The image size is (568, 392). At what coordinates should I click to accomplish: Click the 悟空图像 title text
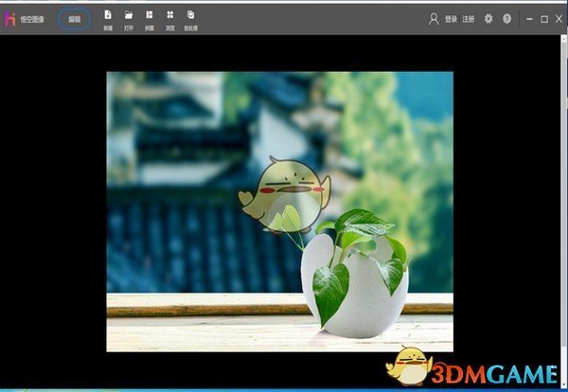click(32, 19)
